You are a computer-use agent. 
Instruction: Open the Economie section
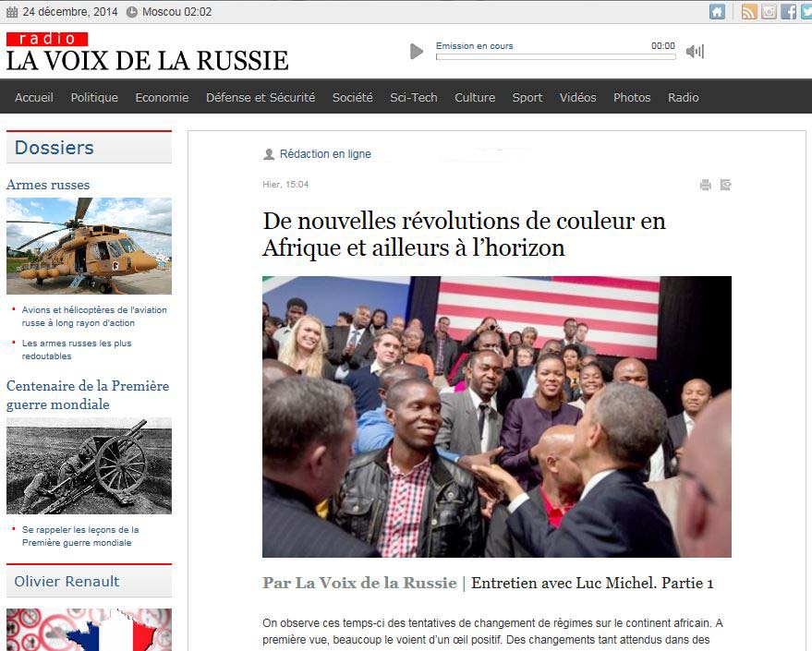(162, 97)
